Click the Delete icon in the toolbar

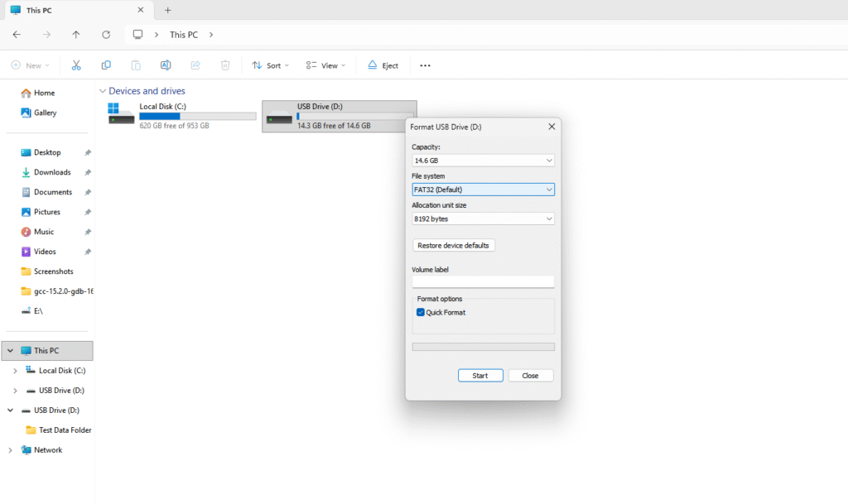[x=225, y=65]
